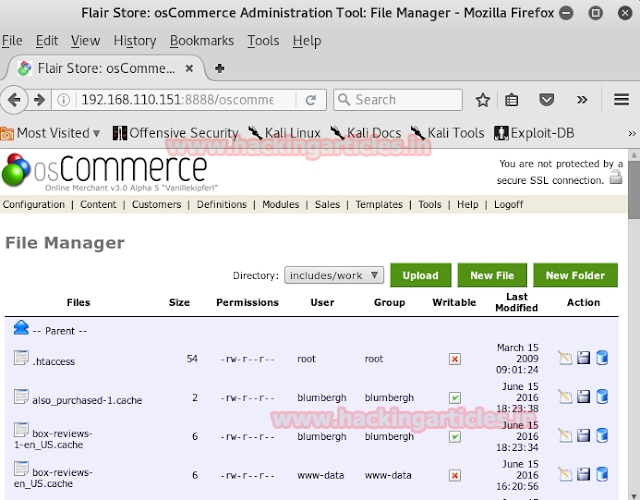640x500 pixels.
Task: Click the browser Search box
Action: tap(398, 100)
